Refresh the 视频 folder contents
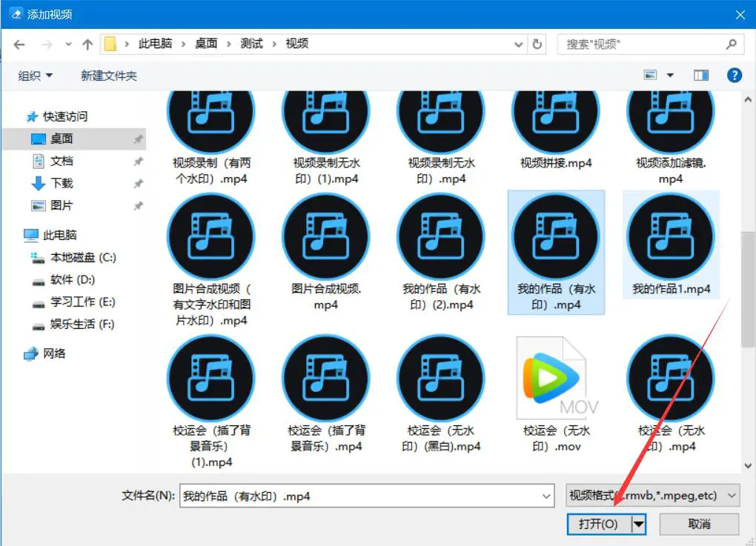This screenshot has width=756, height=546. coord(537,44)
